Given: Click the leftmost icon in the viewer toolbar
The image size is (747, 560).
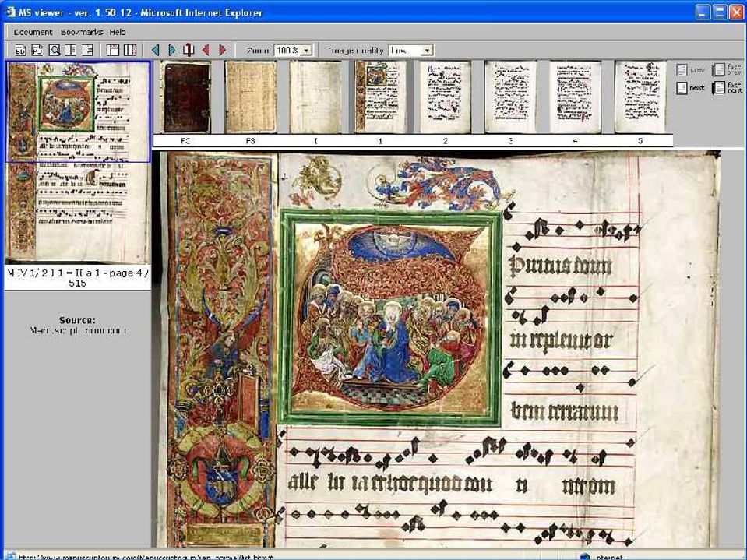Looking at the screenshot, I should [x=20, y=50].
